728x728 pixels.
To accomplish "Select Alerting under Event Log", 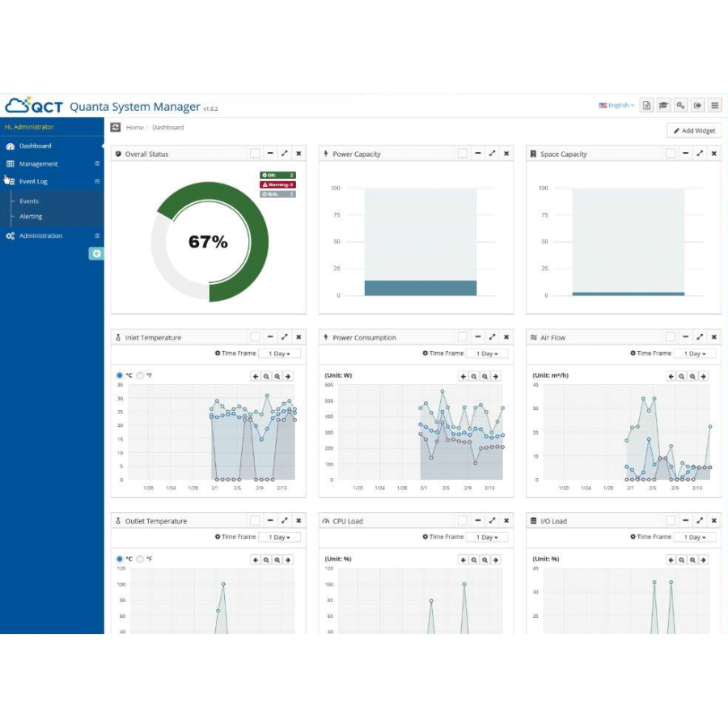I will click(31, 217).
